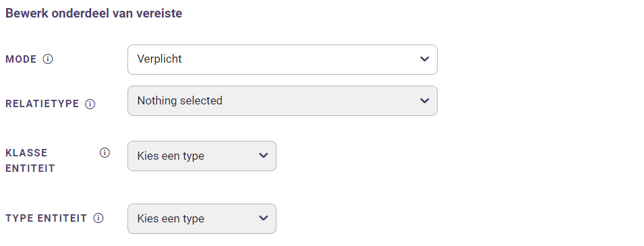
Task: Click the info icon for KLASSE ENTITEIT
Action: click(105, 153)
